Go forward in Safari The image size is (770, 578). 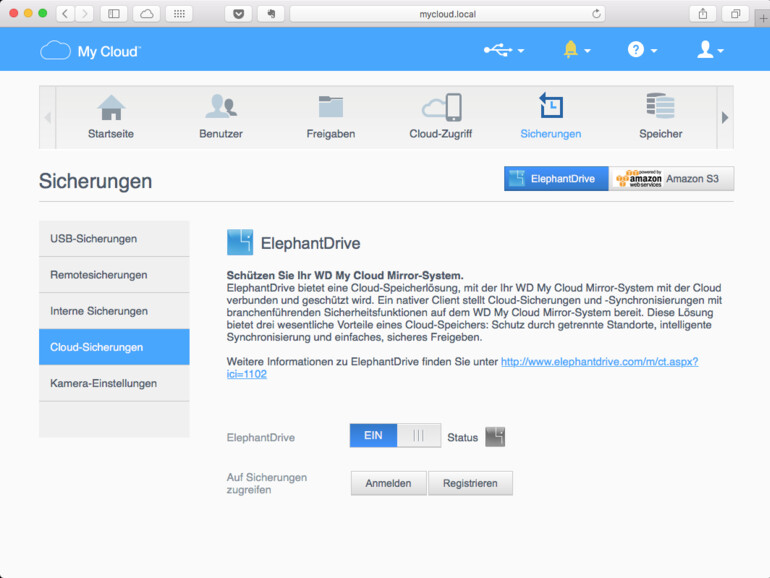tap(84, 14)
